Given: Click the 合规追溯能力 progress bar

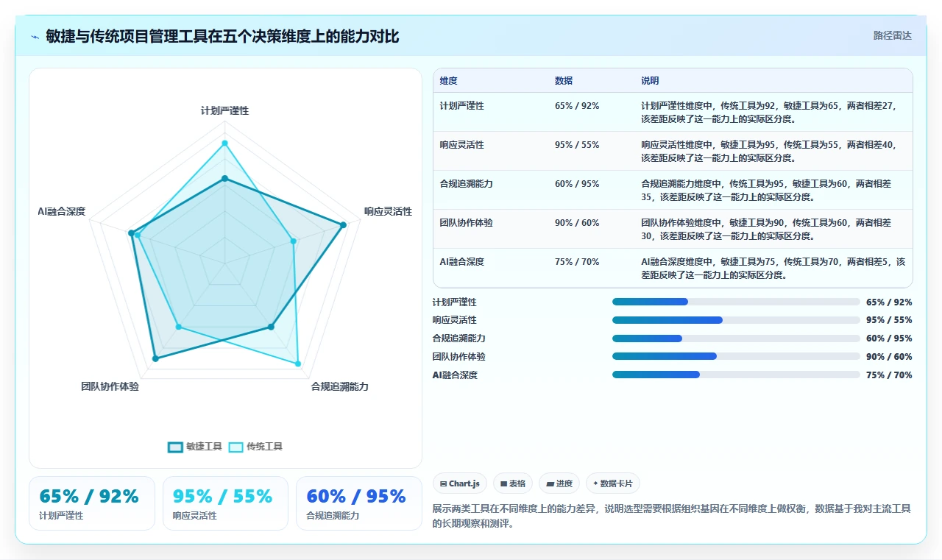Looking at the screenshot, I should pos(736,339).
